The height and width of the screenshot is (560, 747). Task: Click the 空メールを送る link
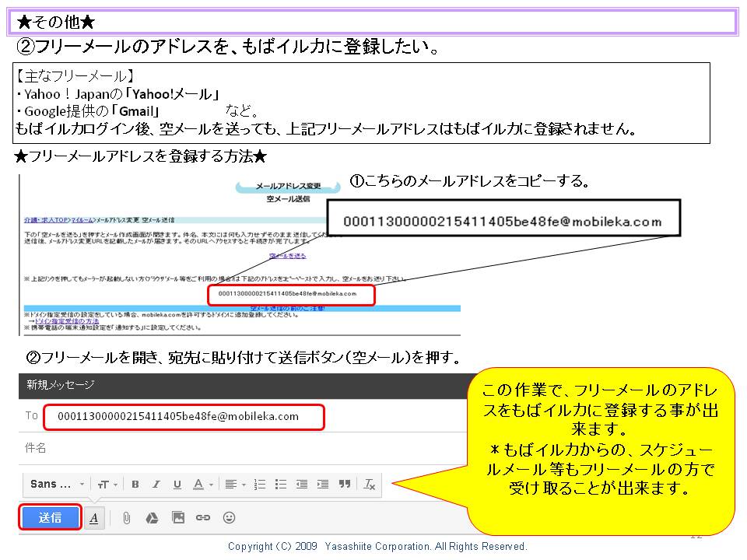point(287,256)
